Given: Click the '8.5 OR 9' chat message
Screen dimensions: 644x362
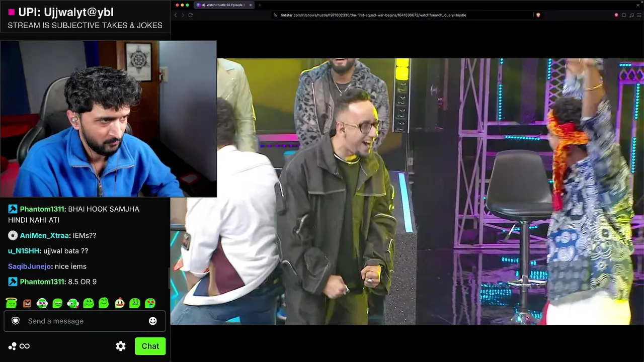Looking at the screenshot, I should coord(82,282).
